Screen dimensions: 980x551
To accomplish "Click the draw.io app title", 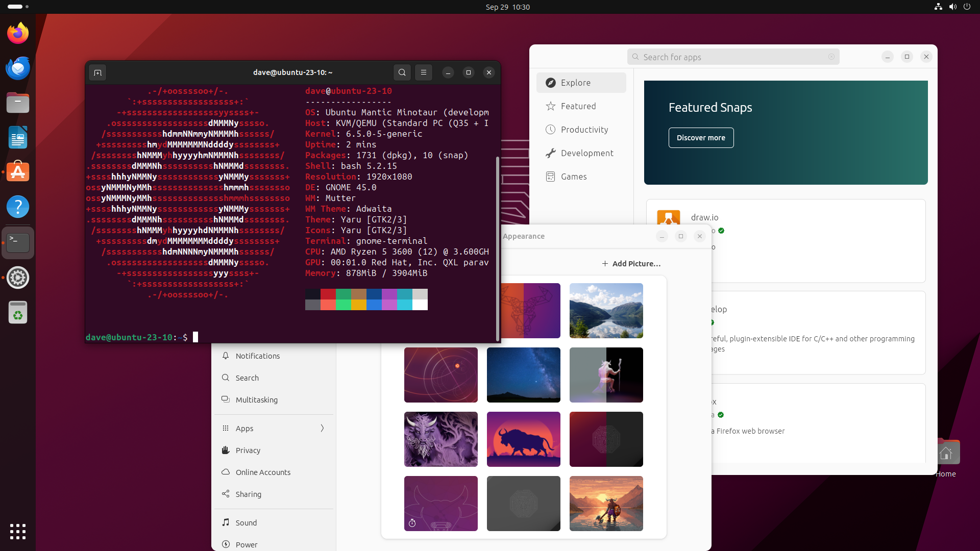I will 704,217.
